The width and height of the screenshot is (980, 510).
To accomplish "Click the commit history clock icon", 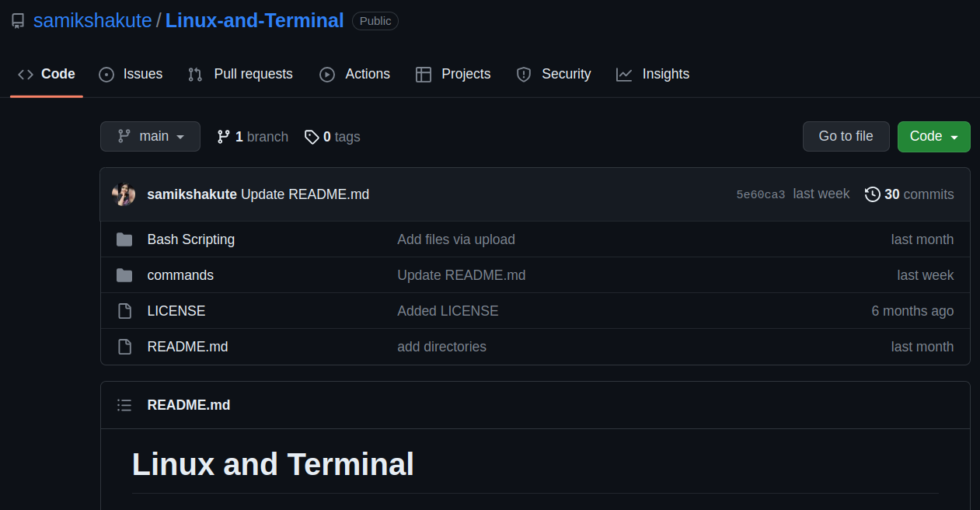I will pos(873,194).
